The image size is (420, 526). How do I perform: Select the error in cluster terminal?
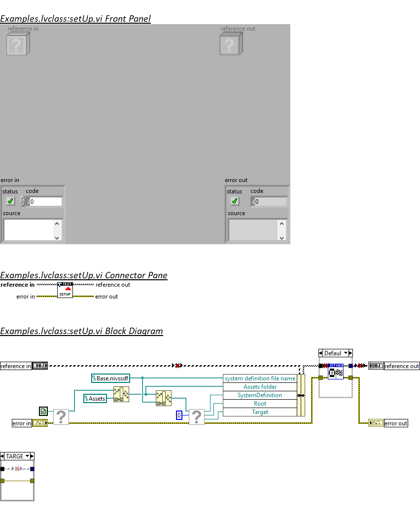coord(40,423)
